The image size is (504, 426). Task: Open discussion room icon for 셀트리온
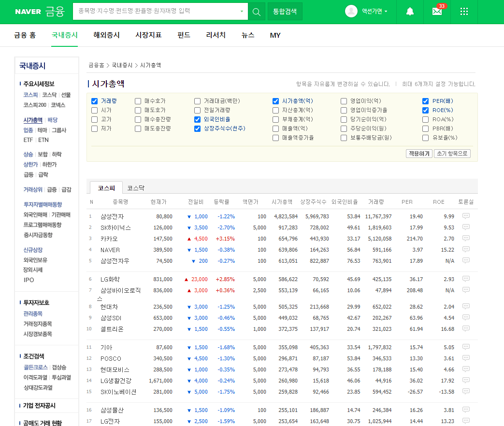(466, 328)
